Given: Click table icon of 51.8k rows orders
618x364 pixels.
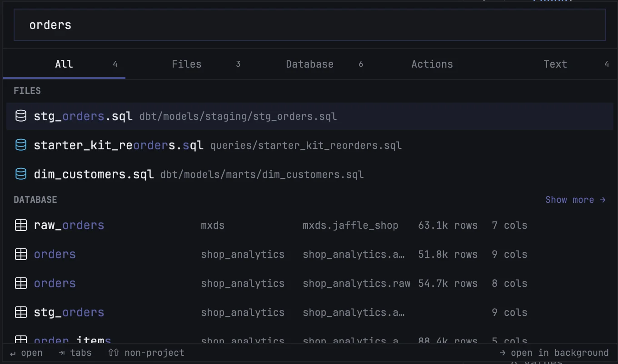Looking at the screenshot, I should point(21,254).
